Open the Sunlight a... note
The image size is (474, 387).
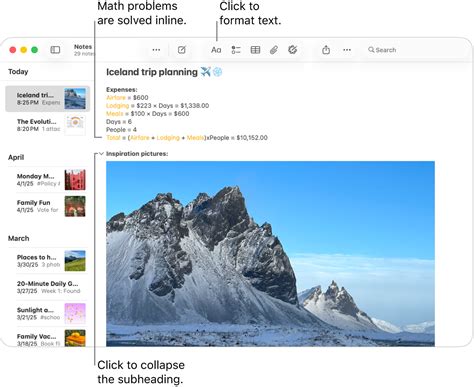coord(47,313)
